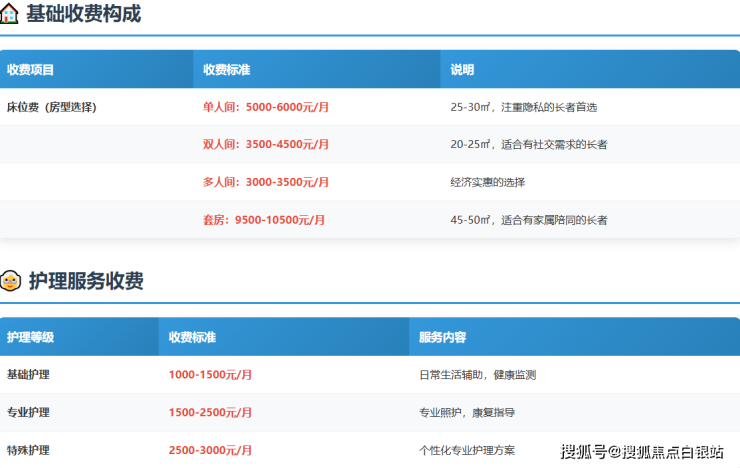740x468 pixels.
Task: Select the 基础收费构成 section heading
Action: click(x=83, y=15)
